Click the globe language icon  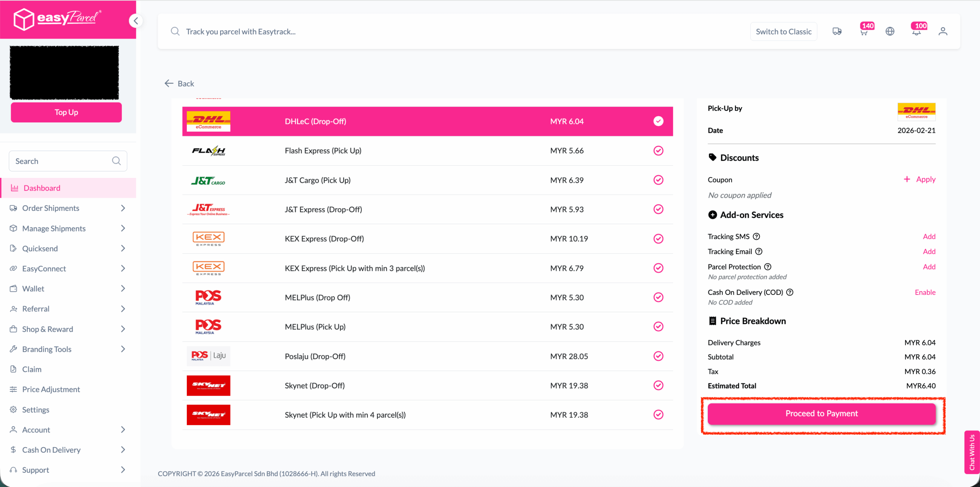[x=890, y=31]
